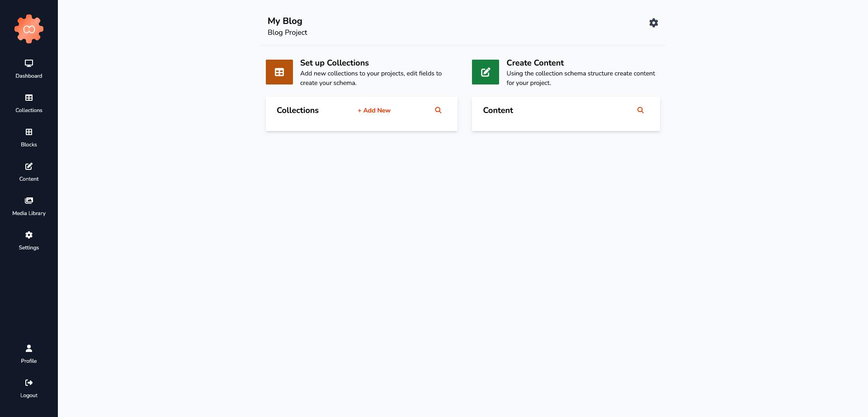Open the Profile user icon
This screenshot has width=868, height=417.
coord(29,348)
